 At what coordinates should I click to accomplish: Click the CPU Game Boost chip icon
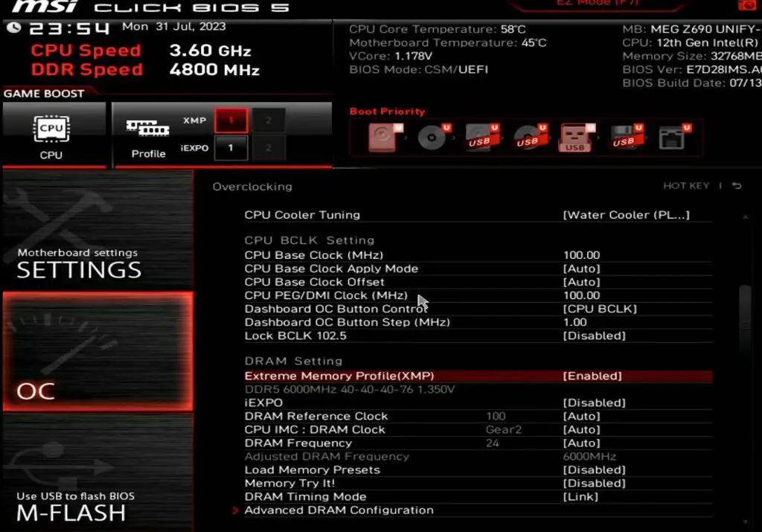click(x=51, y=129)
